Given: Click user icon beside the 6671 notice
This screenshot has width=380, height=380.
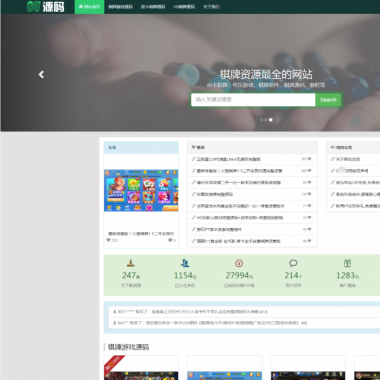Looking at the screenshot, I should pyautogui.click(x=115, y=312).
